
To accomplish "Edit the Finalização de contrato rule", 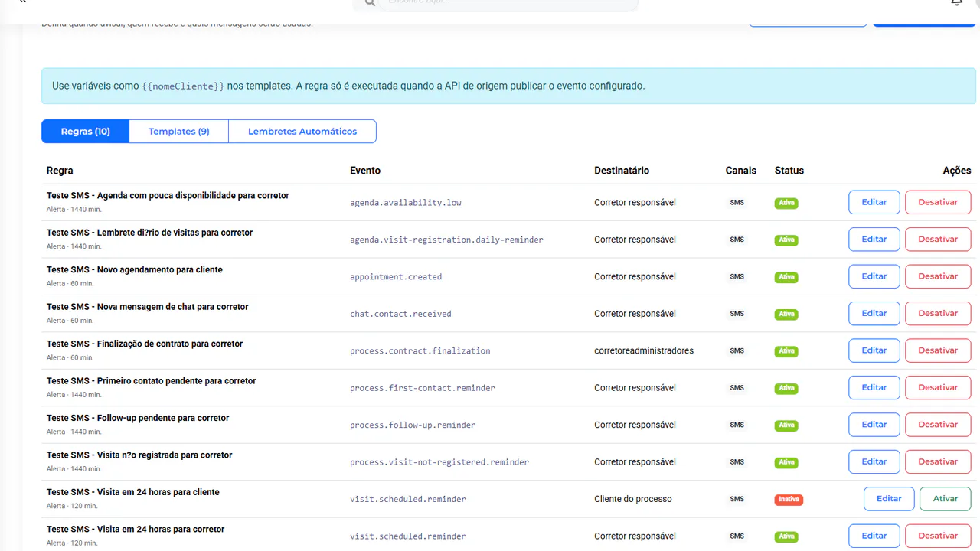I will 874,350.
